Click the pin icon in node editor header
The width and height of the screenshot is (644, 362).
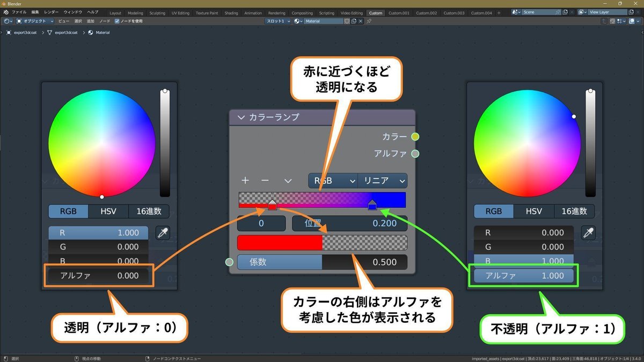[369, 21]
